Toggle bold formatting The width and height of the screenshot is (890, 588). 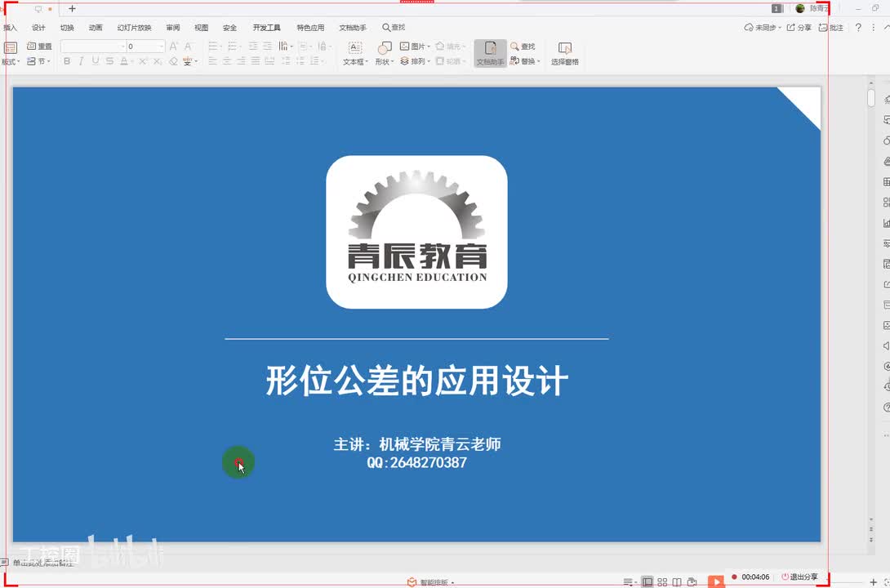67,61
